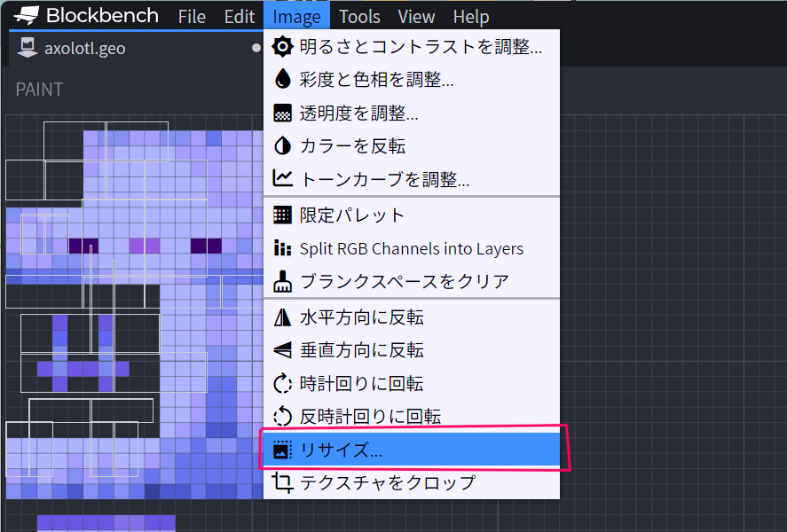Open the Help menu

tap(471, 17)
